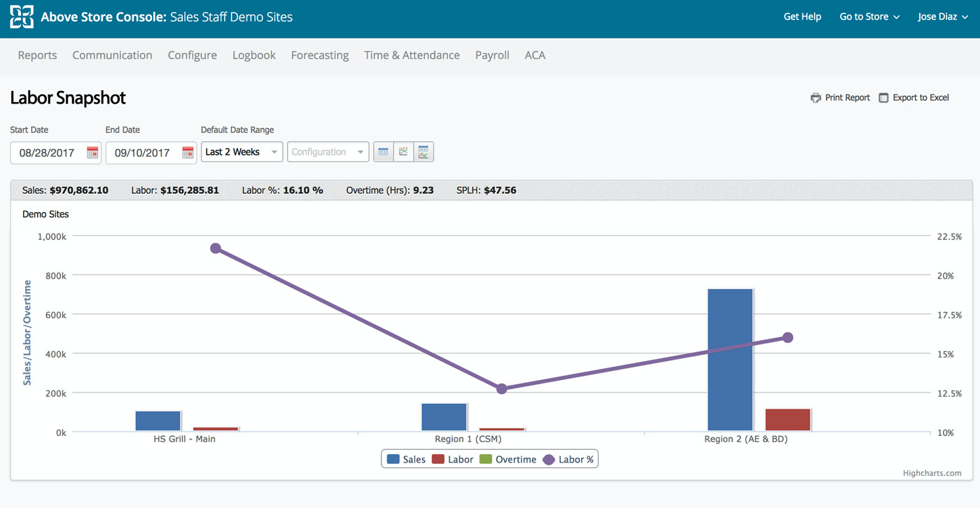Open the Time & Attendance menu
980x508 pixels.
point(412,55)
